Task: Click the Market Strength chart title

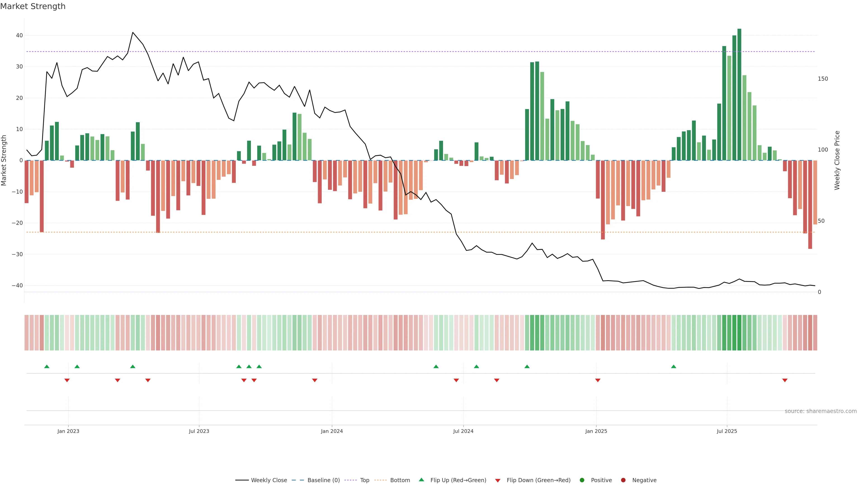Action: tap(33, 6)
